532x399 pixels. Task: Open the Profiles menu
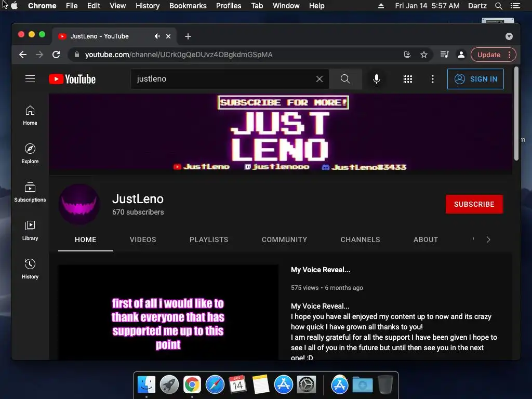[x=229, y=6]
